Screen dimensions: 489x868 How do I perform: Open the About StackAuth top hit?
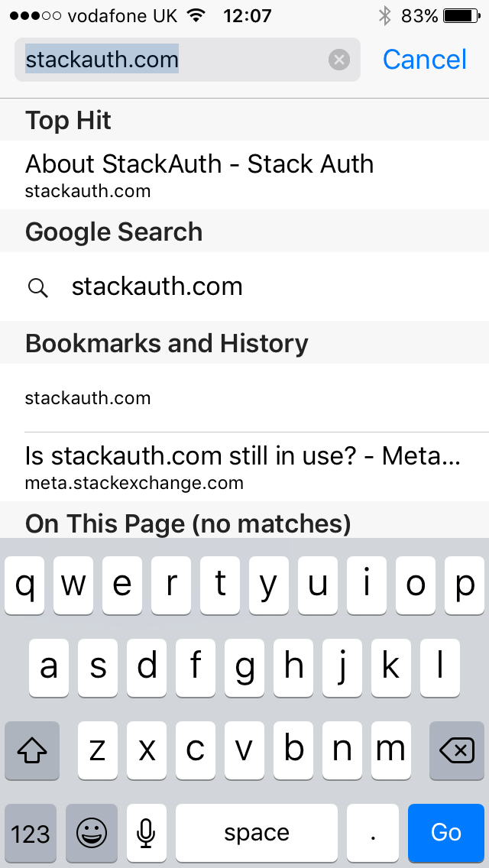coord(199,174)
